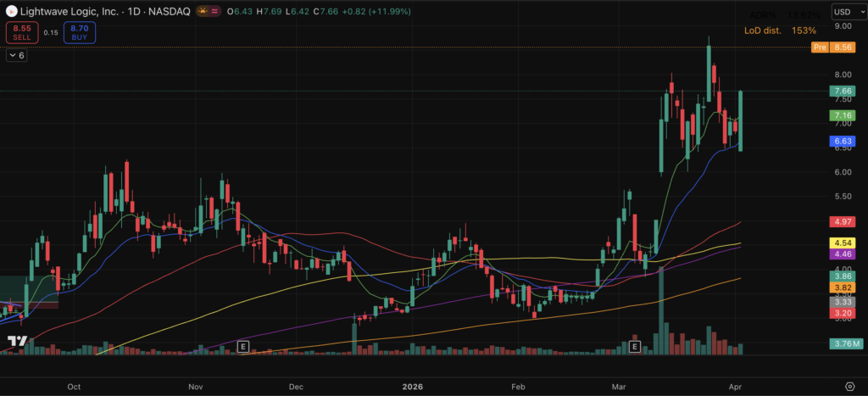Click the pre-market sun session icon
Image resolution: width=868 pixels, height=396 pixels.
[202, 12]
